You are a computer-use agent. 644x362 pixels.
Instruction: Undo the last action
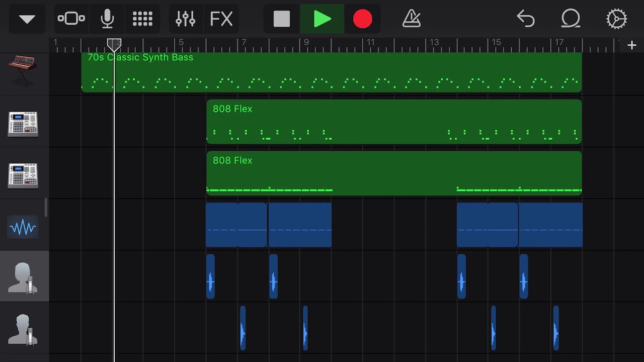[x=526, y=19]
